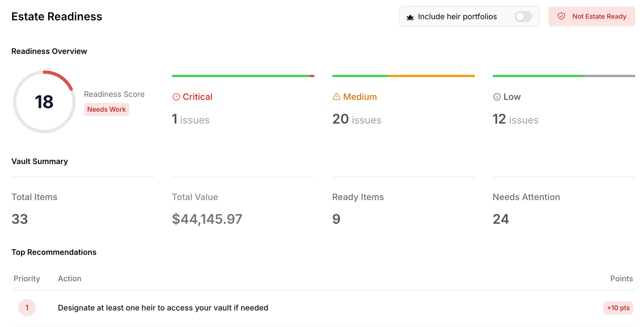The width and height of the screenshot is (644, 327).
Task: Enable the Include heir portfolios toggle
Action: [523, 16]
